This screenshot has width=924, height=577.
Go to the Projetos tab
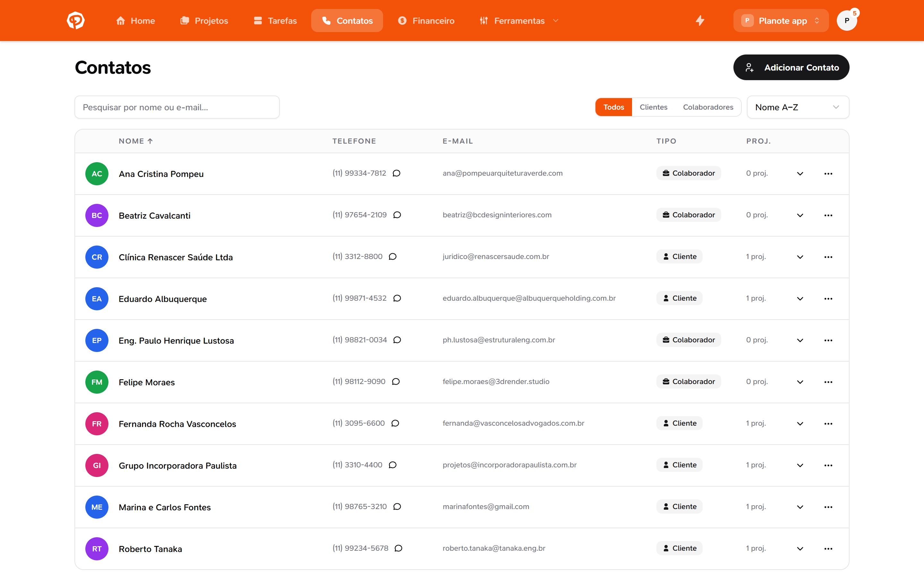[204, 21]
